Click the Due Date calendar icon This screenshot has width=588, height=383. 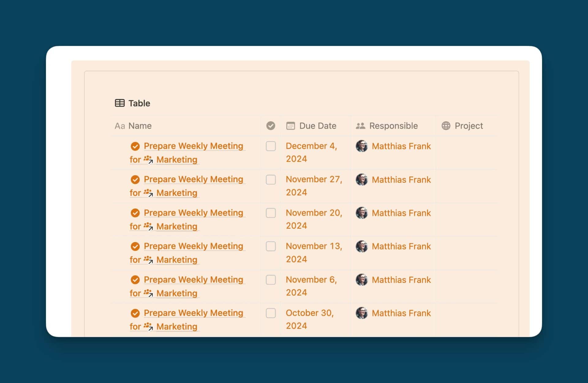(290, 126)
